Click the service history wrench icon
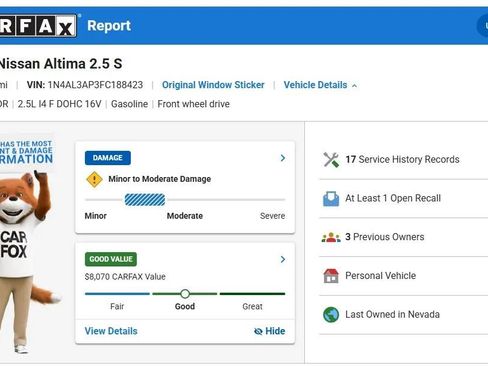 coord(331,160)
